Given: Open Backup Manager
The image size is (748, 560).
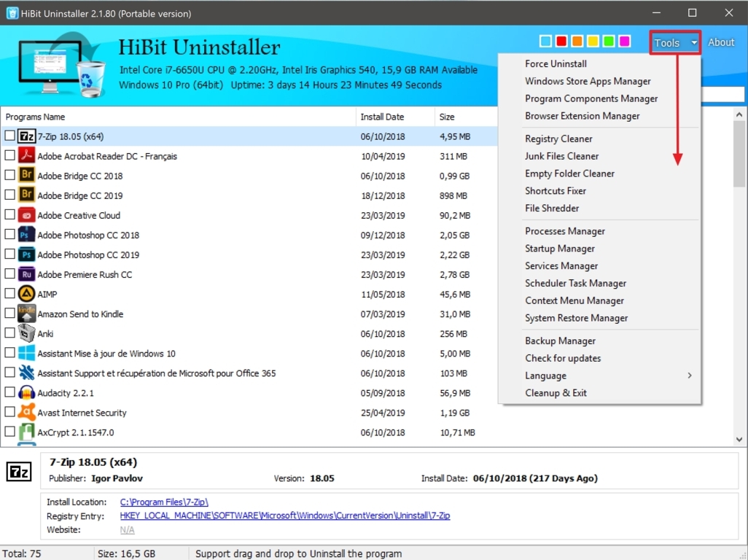Looking at the screenshot, I should (x=560, y=341).
